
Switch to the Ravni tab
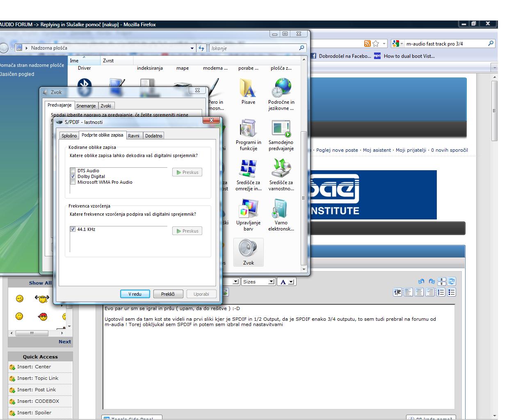pos(133,136)
